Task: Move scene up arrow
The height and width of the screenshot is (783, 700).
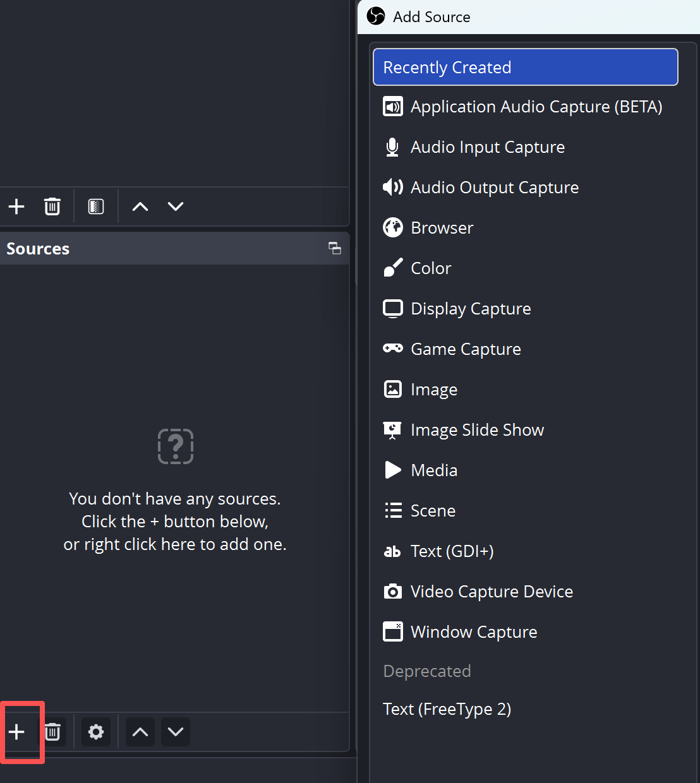Action: (140, 206)
